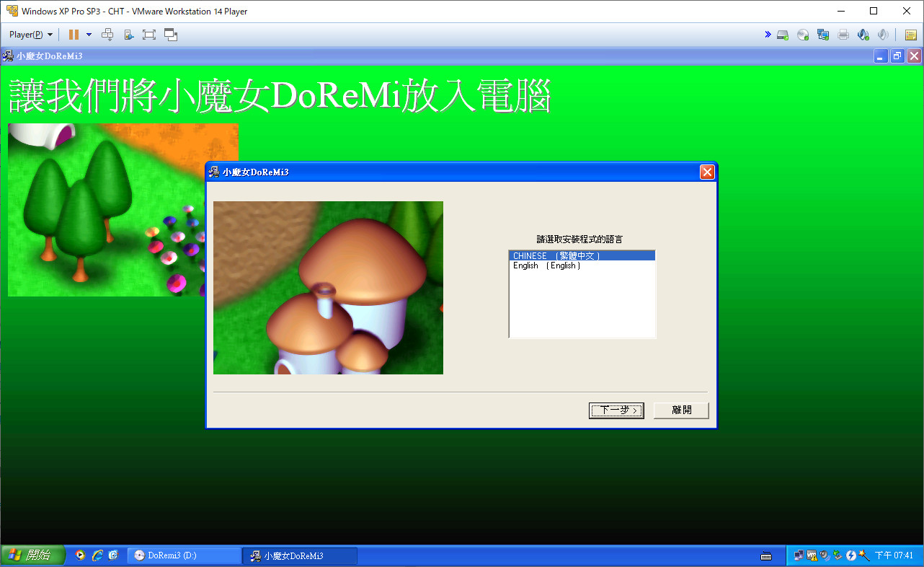Click the VMware Tools tray icon
924x567 pixels.
[x=812, y=555]
